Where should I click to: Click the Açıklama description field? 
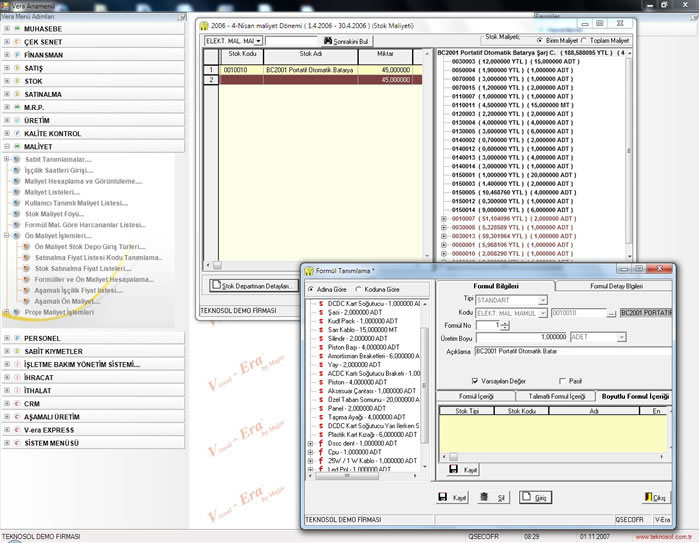[573, 352]
